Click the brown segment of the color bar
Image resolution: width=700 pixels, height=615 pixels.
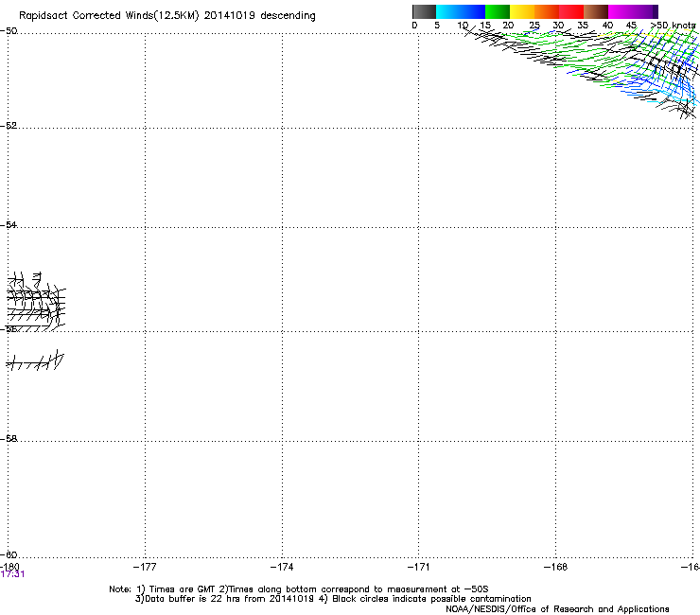pyautogui.click(x=596, y=11)
